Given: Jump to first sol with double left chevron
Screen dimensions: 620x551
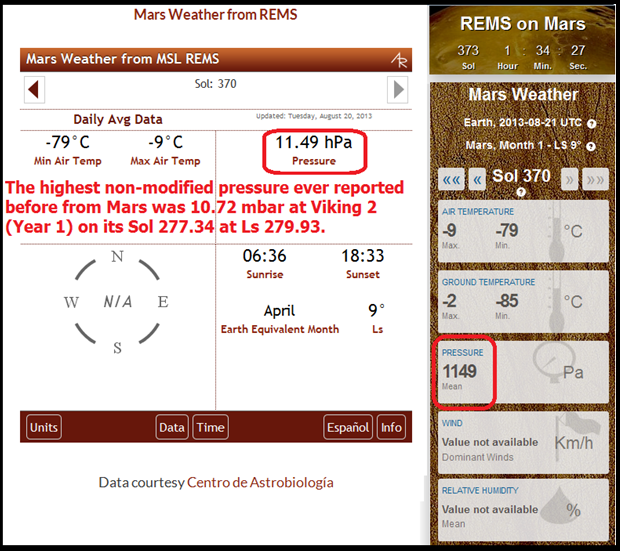Looking at the screenshot, I should pyautogui.click(x=451, y=180).
